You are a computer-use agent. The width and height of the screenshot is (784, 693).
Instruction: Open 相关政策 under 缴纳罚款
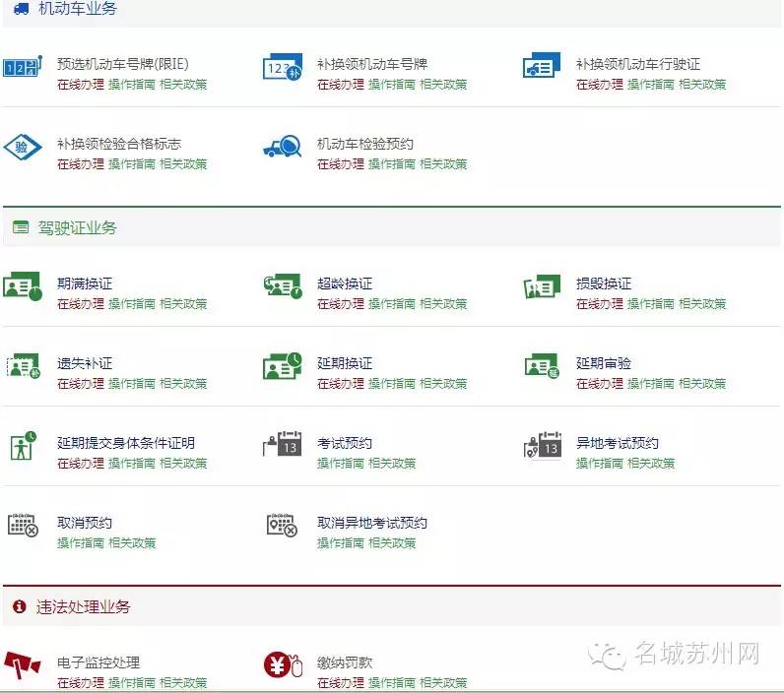(443, 683)
